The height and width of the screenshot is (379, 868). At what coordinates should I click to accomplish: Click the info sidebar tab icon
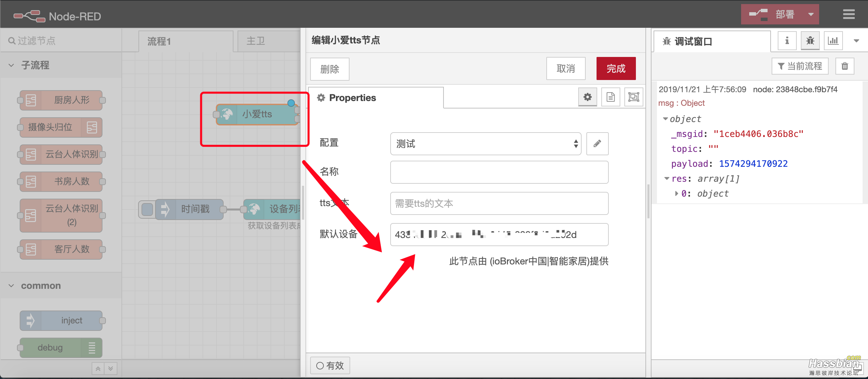click(787, 41)
